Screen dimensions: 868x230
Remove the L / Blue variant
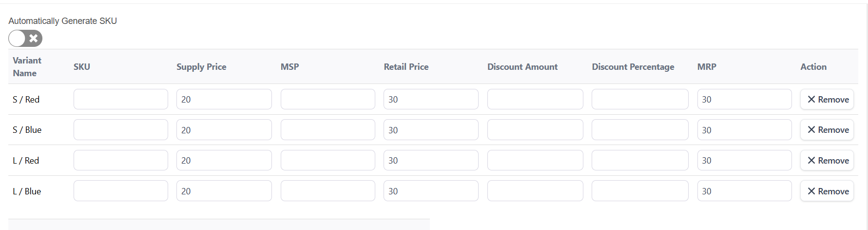tap(827, 191)
